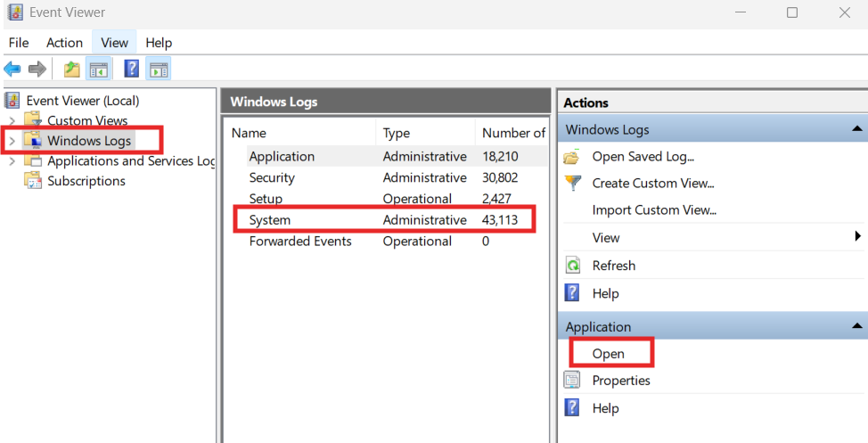
Task: Select the System log row
Action: 270,220
